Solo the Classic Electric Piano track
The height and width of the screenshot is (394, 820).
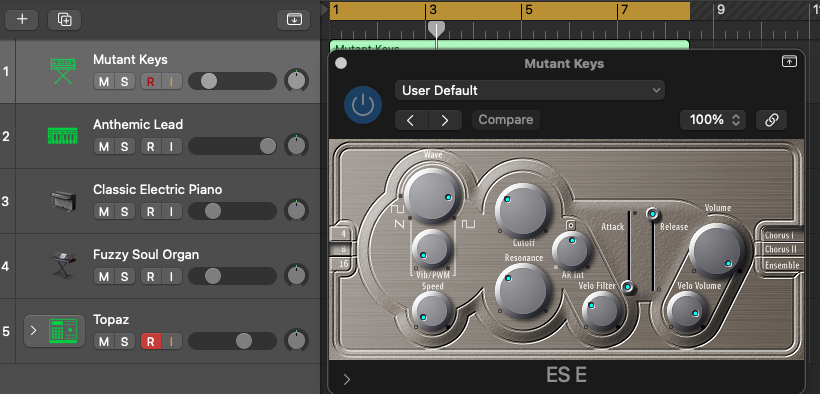click(124, 211)
